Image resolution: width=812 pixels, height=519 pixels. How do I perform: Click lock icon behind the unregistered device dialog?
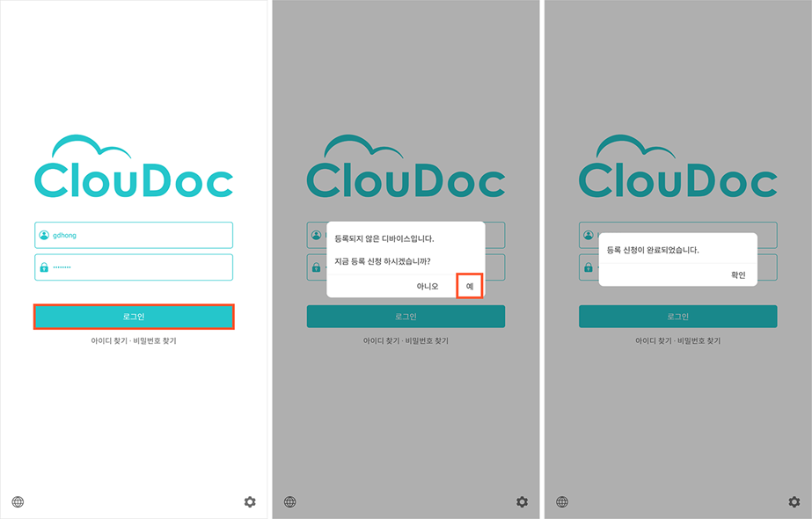point(317,267)
